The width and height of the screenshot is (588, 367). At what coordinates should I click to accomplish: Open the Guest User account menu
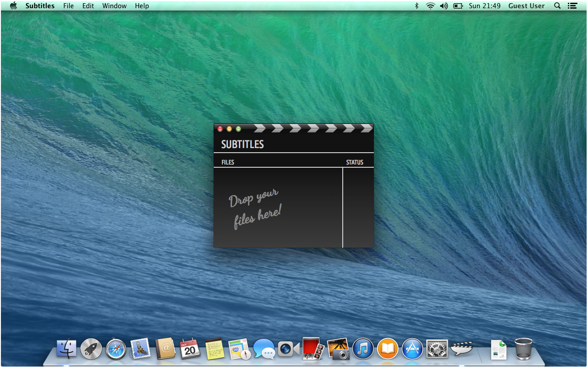point(526,6)
